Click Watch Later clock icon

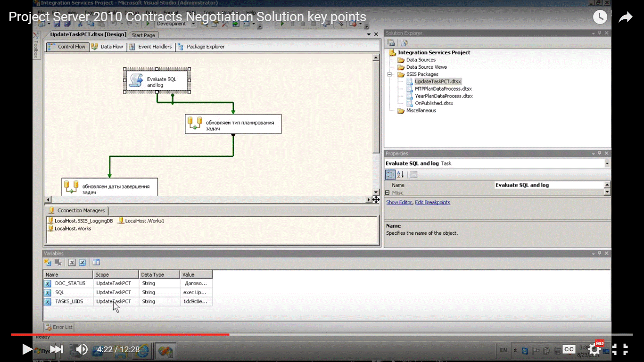[600, 17]
